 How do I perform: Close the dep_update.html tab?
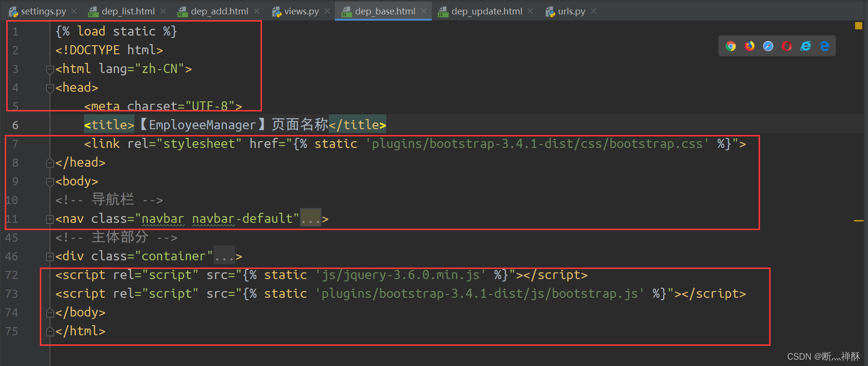(530, 11)
